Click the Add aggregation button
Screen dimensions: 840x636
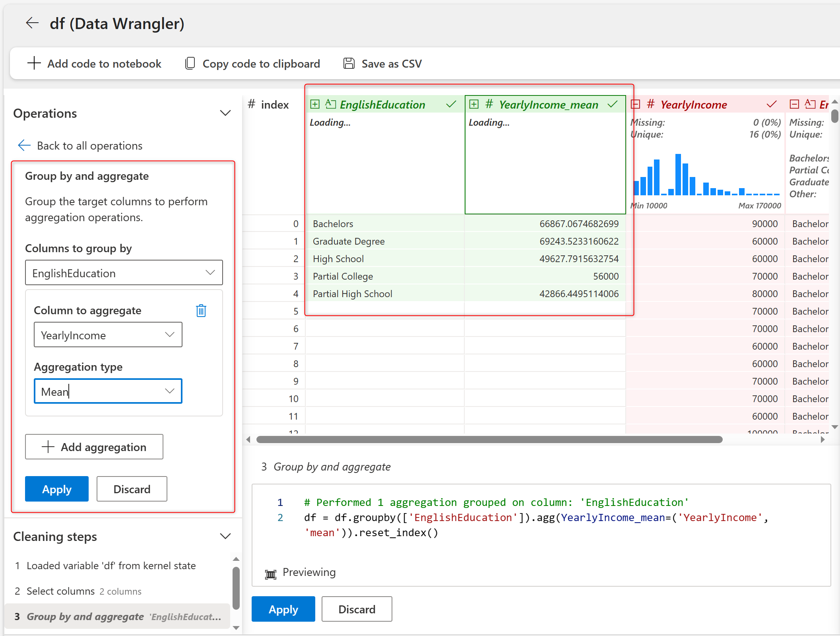[94, 447]
